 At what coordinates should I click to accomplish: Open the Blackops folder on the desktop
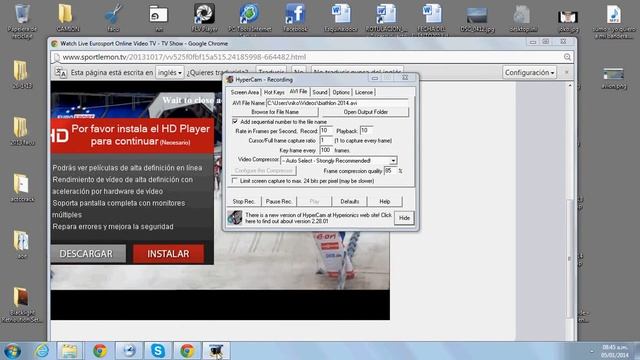point(21,304)
